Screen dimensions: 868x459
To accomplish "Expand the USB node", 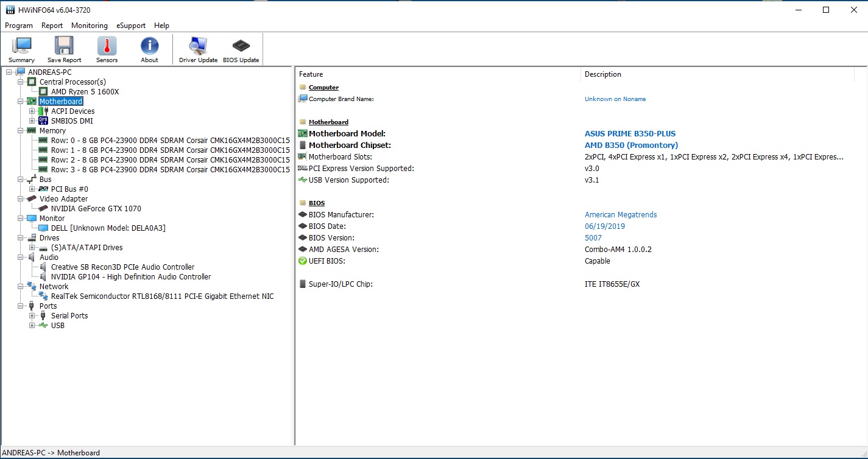I will (x=32, y=325).
